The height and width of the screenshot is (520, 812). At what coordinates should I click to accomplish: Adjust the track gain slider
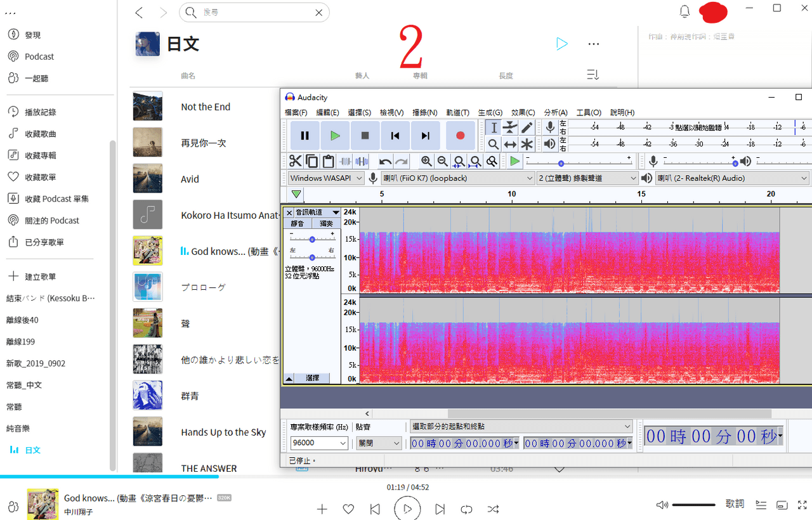311,239
